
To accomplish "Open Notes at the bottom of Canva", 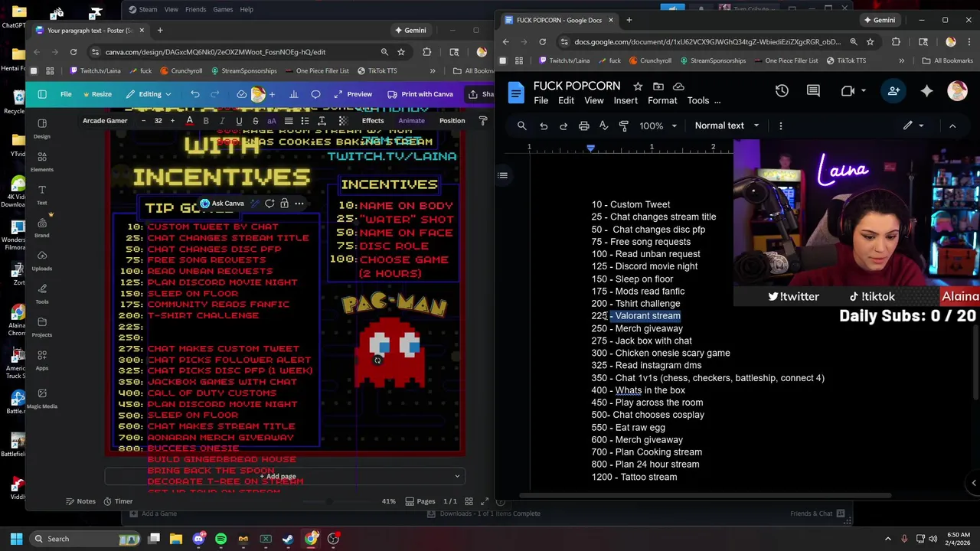I will coord(80,501).
